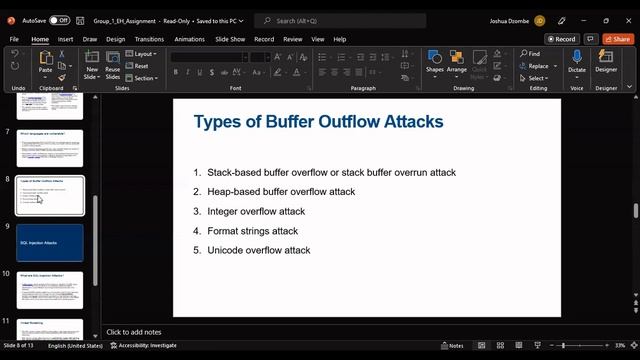This screenshot has height=360, width=640.
Task: Click the Format Painter brush icon
Action: pyautogui.click(x=62, y=77)
